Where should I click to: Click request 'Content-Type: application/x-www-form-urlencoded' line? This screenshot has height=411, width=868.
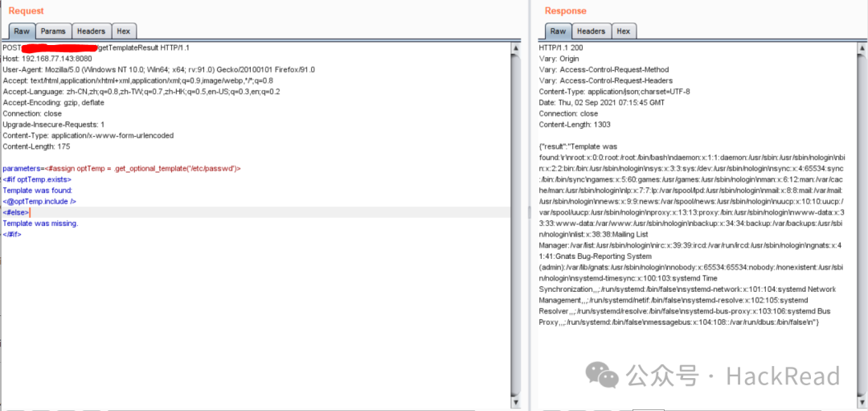click(88, 135)
